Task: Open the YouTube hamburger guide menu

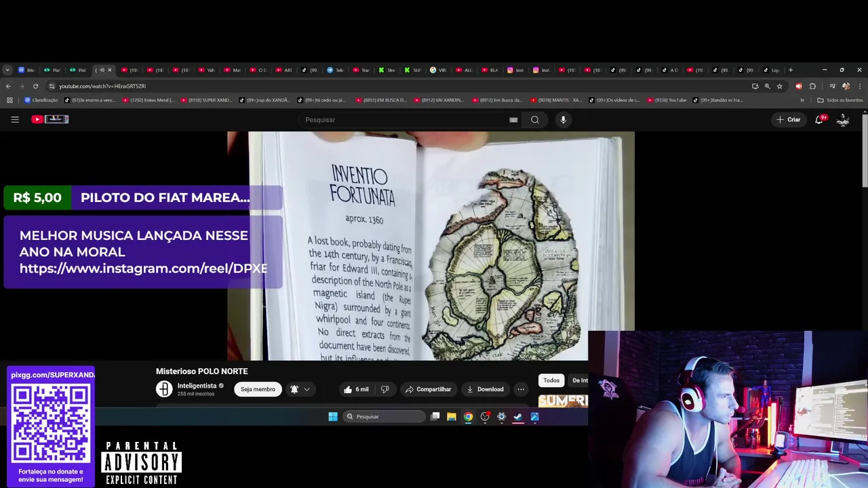Action: 15,119
